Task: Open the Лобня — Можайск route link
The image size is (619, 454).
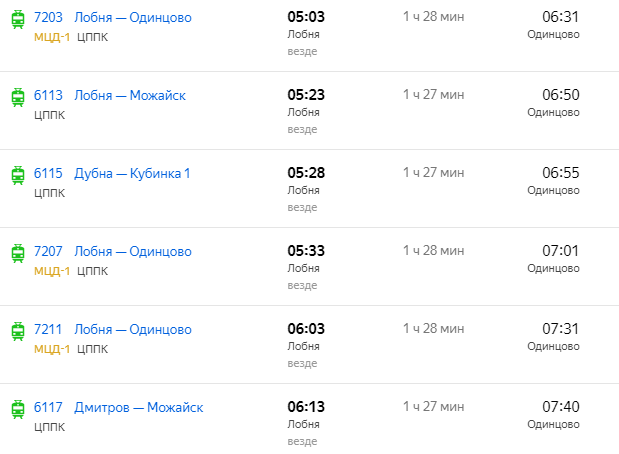Action: [x=130, y=96]
